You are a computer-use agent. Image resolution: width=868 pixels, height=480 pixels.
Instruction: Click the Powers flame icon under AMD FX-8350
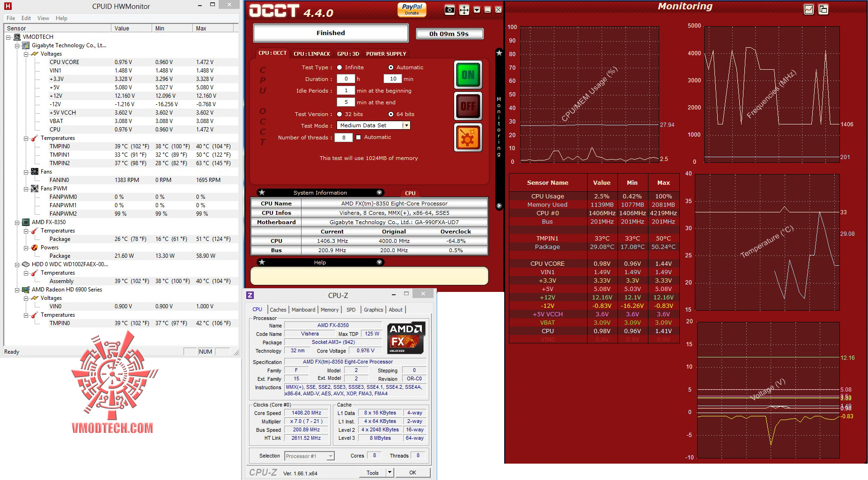(35, 247)
